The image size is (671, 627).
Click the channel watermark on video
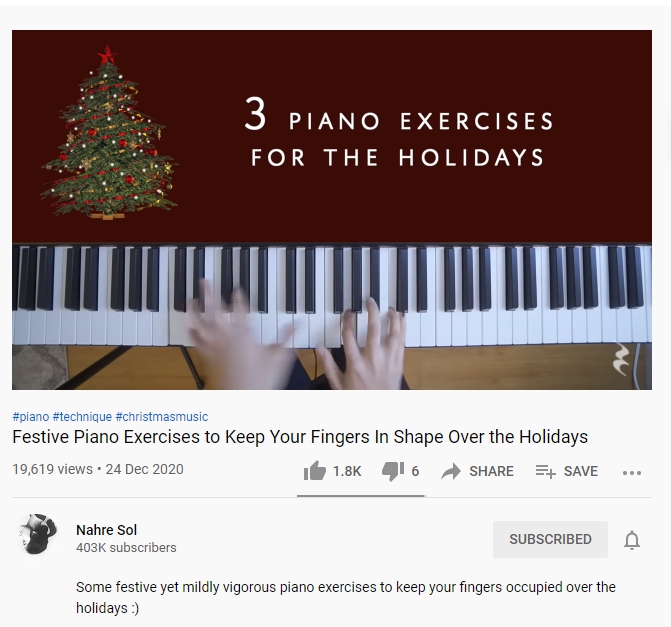point(621,359)
